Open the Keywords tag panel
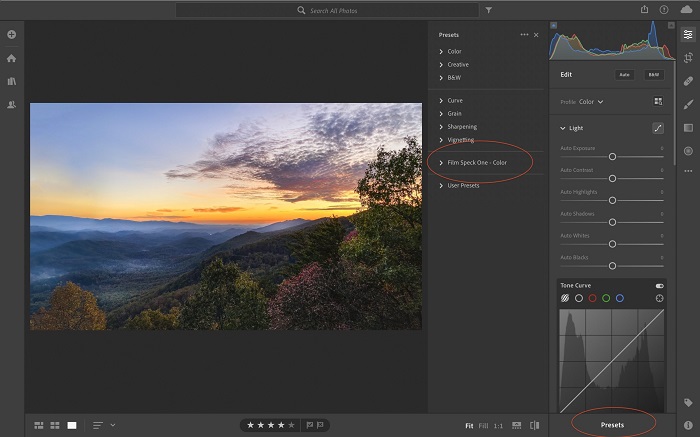Screen dimensions: 700x437 click(x=688, y=403)
